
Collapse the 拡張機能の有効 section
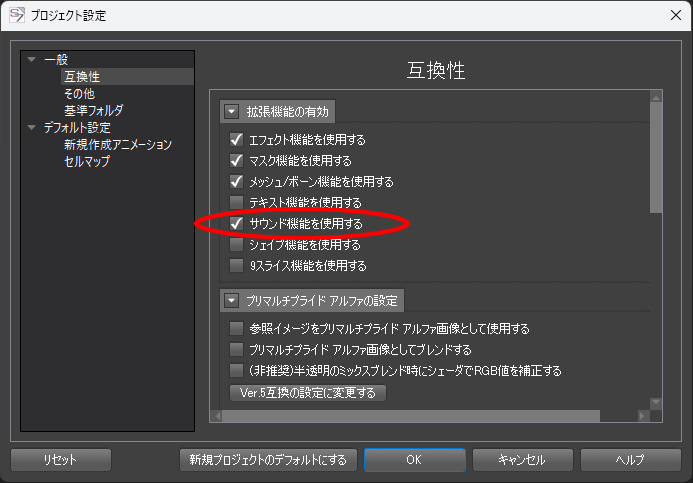pyautogui.click(x=232, y=111)
